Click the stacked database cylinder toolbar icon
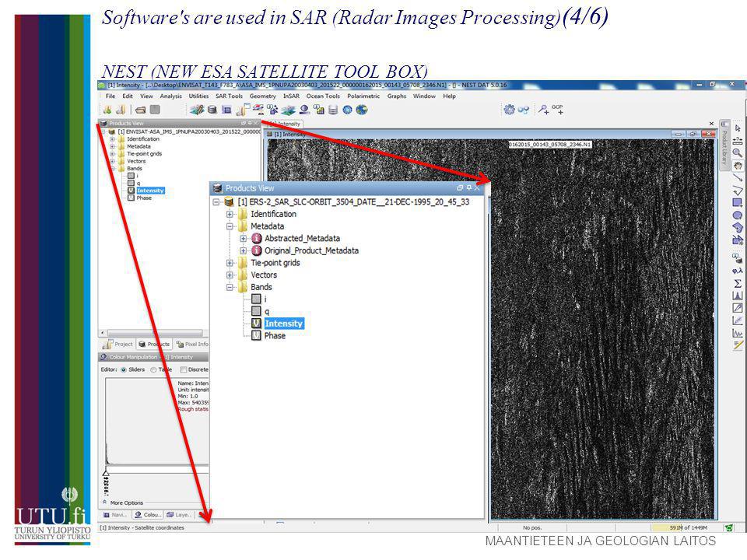747x560 pixels. (x=333, y=110)
